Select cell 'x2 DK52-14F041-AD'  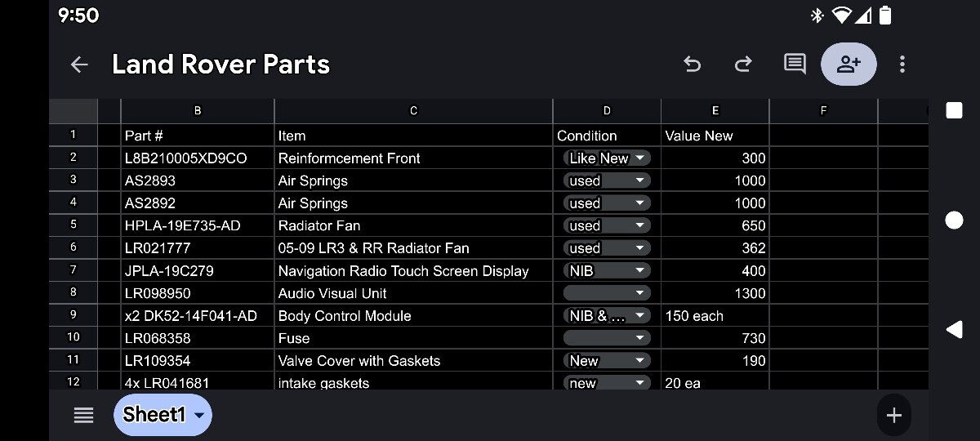(x=198, y=315)
